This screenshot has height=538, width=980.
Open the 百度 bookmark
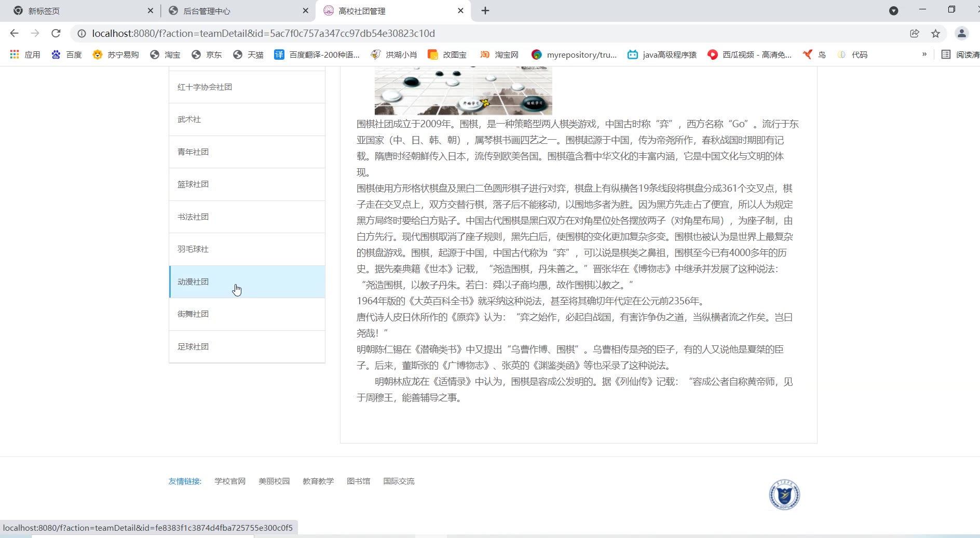tap(66, 55)
